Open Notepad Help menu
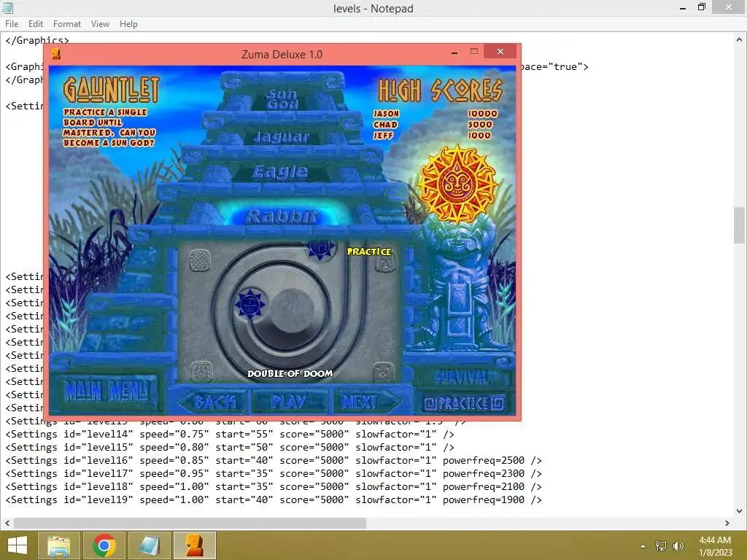 coord(128,24)
